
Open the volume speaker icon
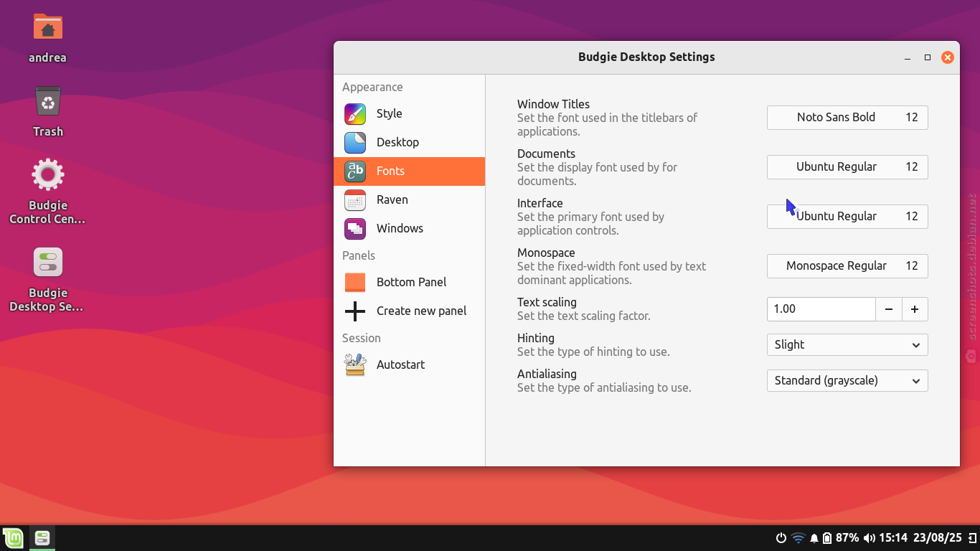(869, 538)
